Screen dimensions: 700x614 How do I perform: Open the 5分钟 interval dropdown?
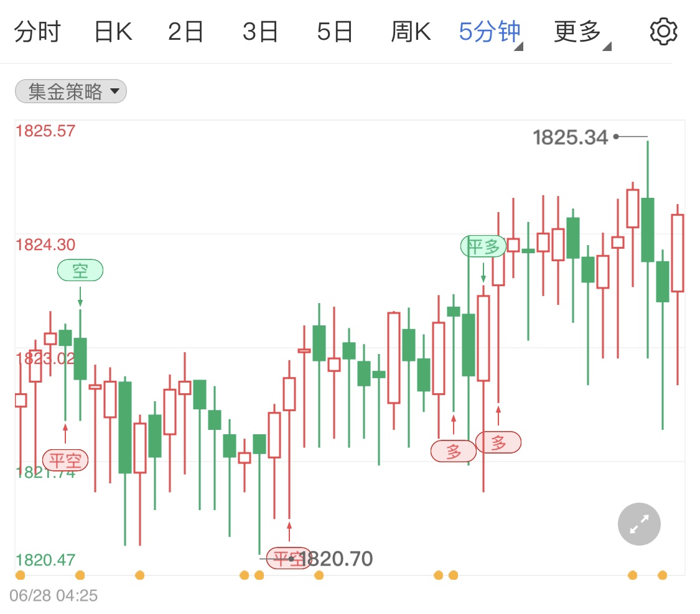(x=491, y=33)
